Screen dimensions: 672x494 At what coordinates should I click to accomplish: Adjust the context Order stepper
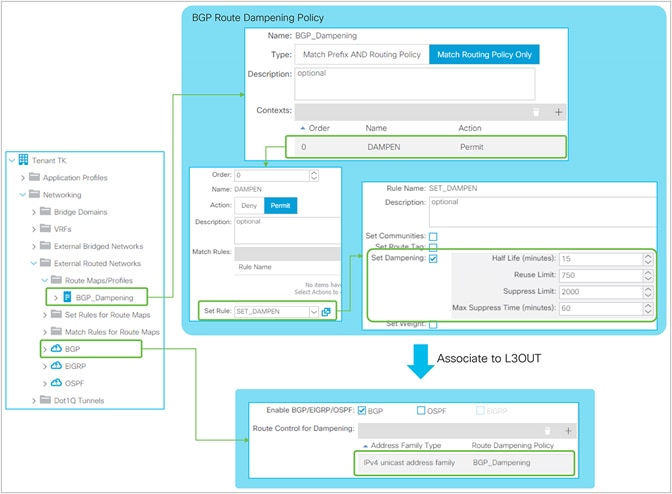[314, 175]
